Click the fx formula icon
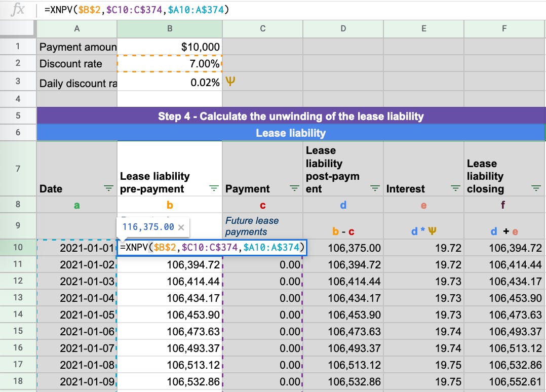This screenshot has width=546, height=392. pyautogui.click(x=18, y=8)
